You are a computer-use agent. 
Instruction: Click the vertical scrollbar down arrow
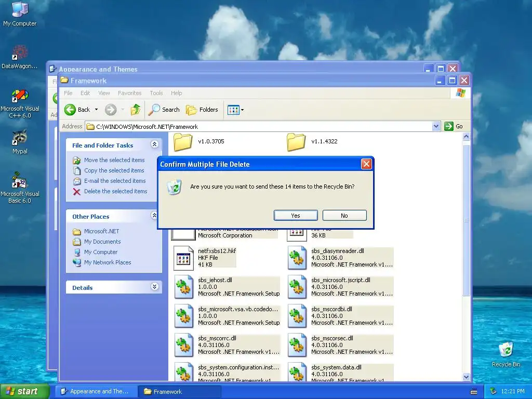[x=466, y=377]
